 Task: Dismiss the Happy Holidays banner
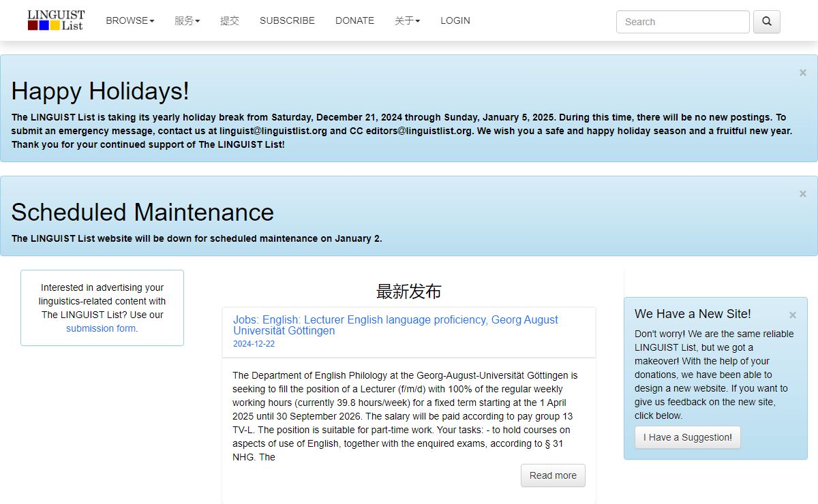(x=803, y=73)
